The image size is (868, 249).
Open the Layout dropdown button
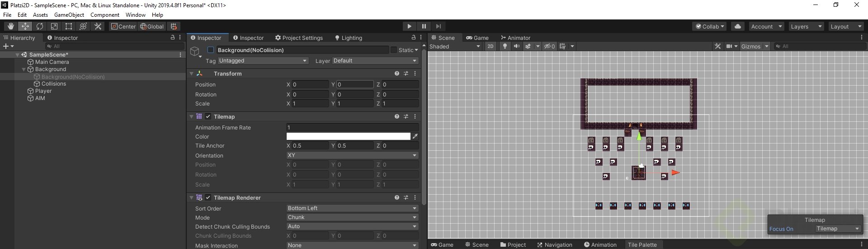tap(846, 26)
